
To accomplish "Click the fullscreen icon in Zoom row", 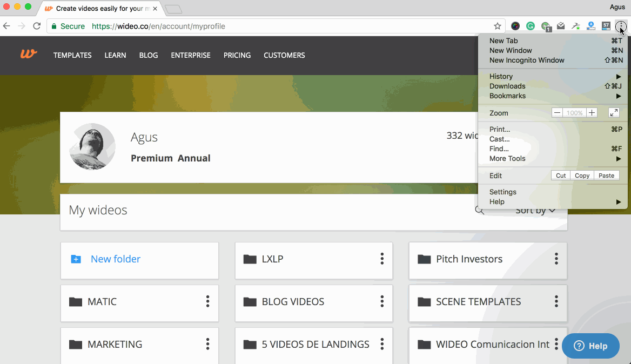I will [x=614, y=113].
